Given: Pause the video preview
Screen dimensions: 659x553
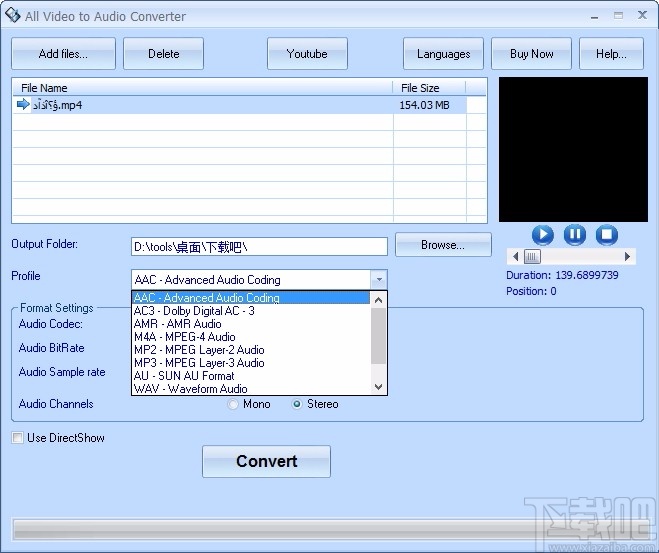Looking at the screenshot, I should [575, 235].
